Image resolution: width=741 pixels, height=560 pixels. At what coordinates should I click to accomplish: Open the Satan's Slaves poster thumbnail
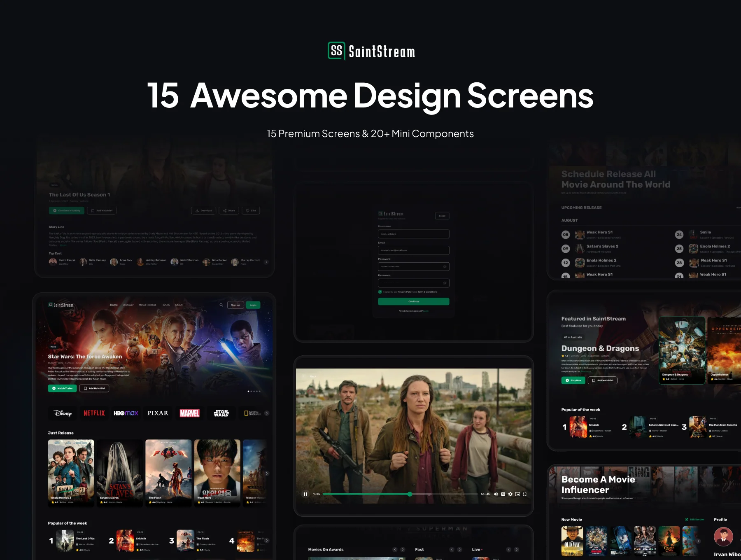coord(120,473)
